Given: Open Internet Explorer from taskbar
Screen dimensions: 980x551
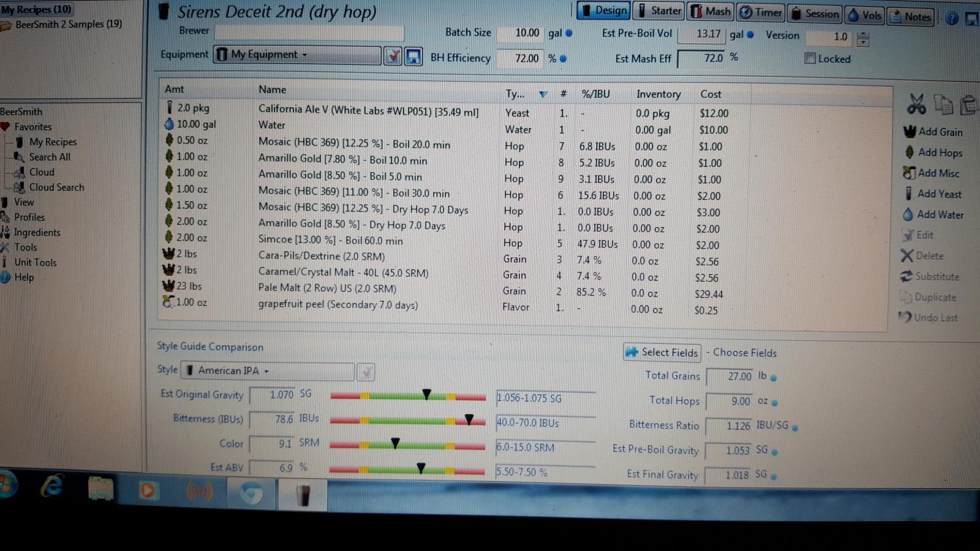Looking at the screenshot, I should (x=52, y=487).
